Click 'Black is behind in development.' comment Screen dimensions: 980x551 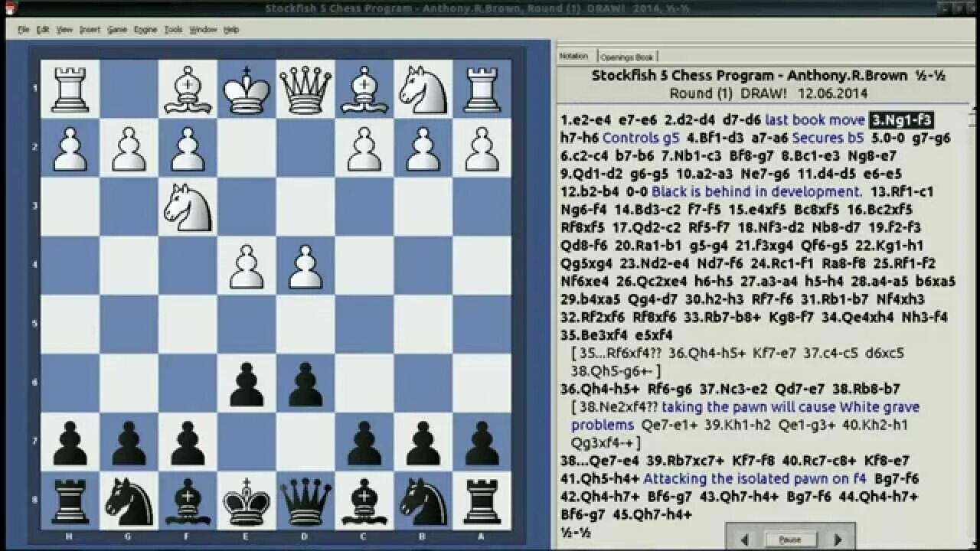click(x=756, y=191)
